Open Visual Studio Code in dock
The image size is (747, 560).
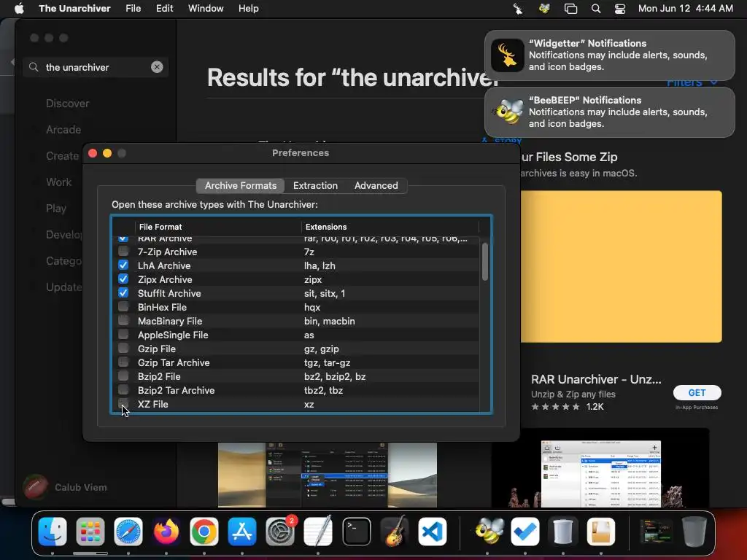[x=433, y=532]
